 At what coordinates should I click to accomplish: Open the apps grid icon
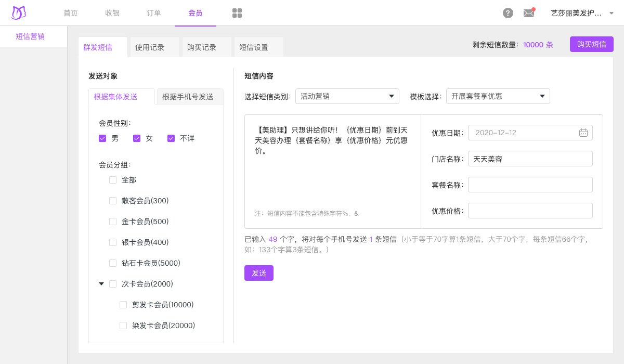tap(237, 13)
